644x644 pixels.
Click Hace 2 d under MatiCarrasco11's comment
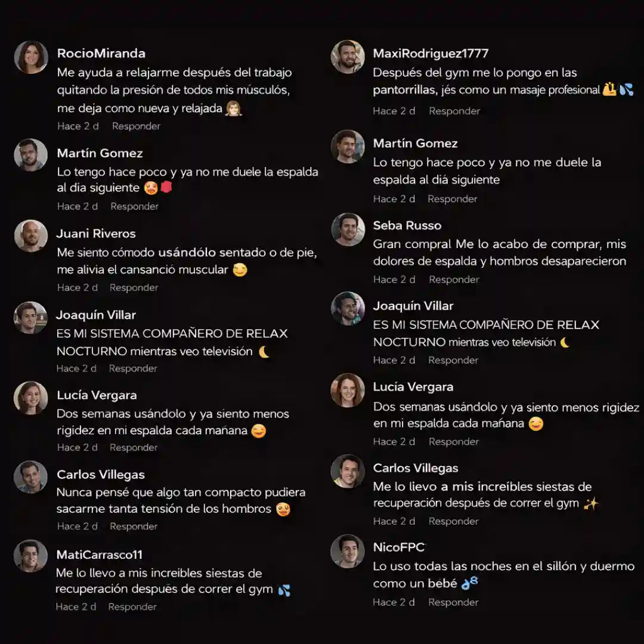[78, 606]
